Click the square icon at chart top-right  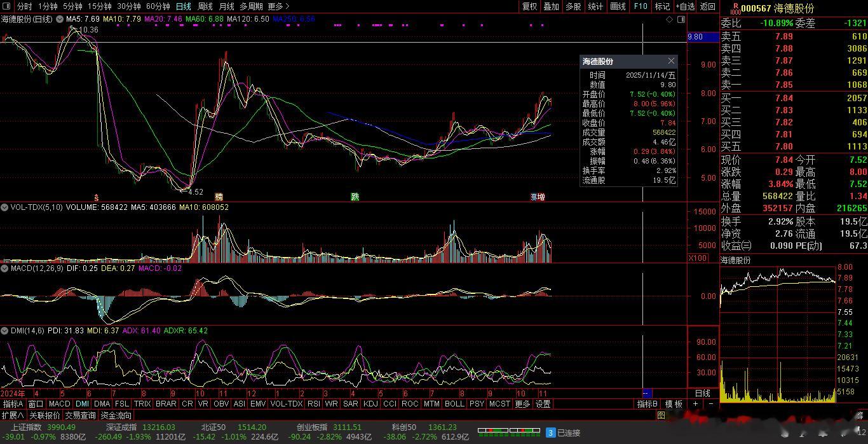pyautogui.click(x=681, y=20)
